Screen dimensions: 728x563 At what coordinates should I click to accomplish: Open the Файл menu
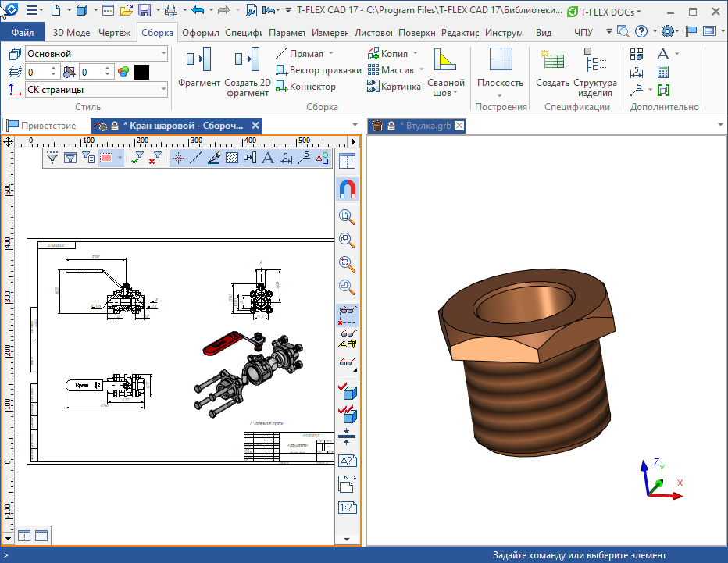point(23,33)
